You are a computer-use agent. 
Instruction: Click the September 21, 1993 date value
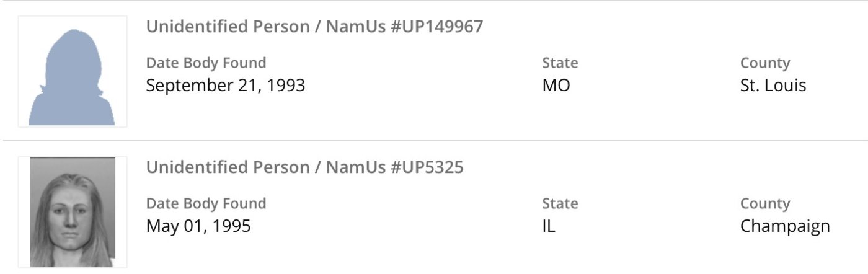click(x=225, y=86)
